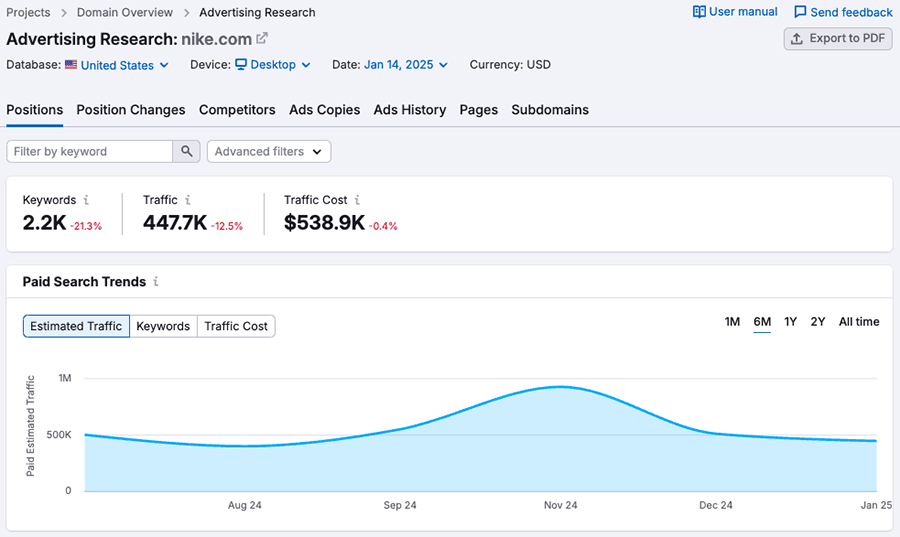Viewport: 900px width, 537px height.
Task: Click the search magnifier icon
Action: point(187,151)
